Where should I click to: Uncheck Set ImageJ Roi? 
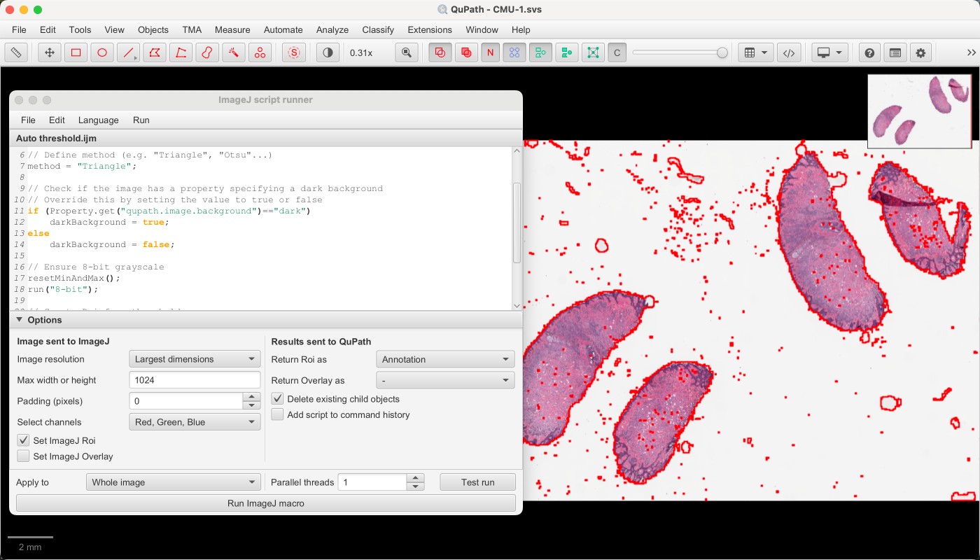point(24,440)
